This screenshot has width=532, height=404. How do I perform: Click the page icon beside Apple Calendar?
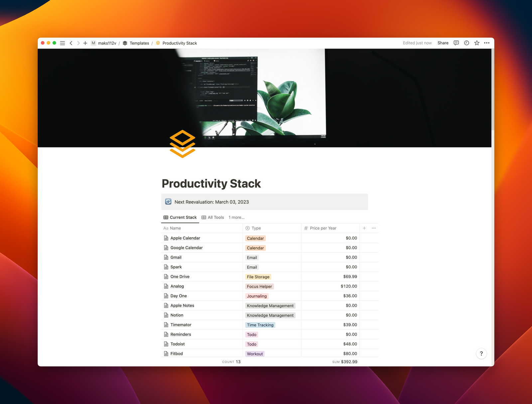coord(166,238)
